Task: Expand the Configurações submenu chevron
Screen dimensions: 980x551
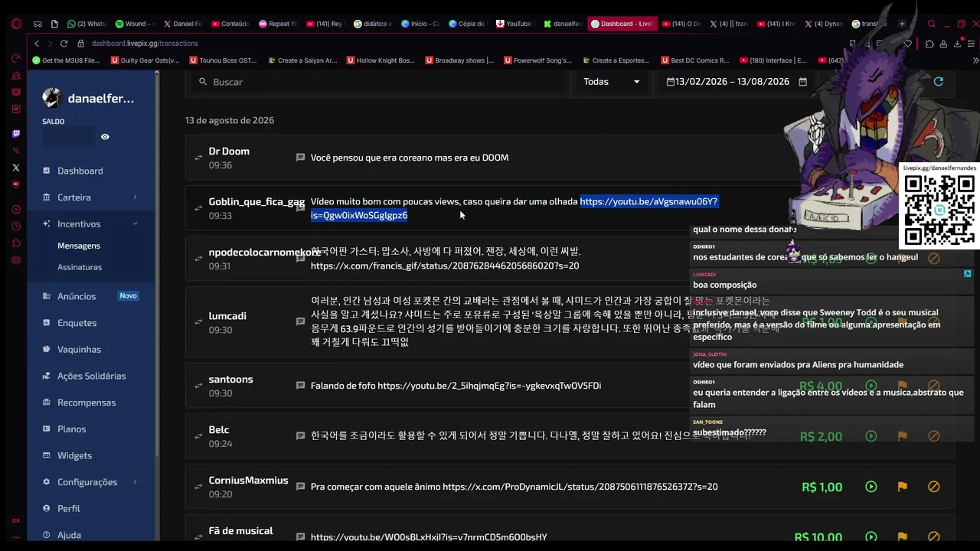Action: click(x=136, y=481)
